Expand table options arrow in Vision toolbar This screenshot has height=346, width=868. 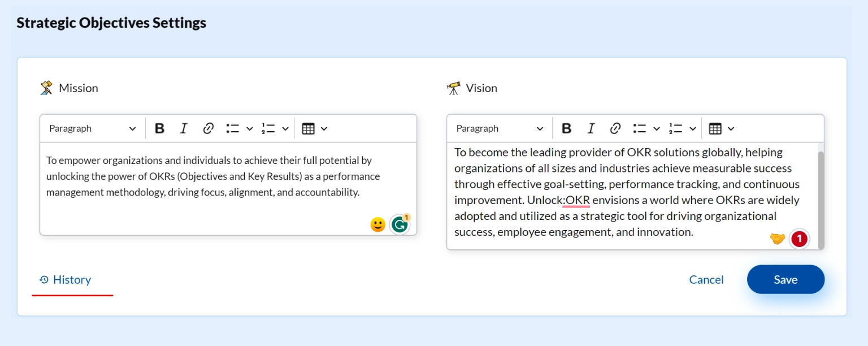point(731,128)
